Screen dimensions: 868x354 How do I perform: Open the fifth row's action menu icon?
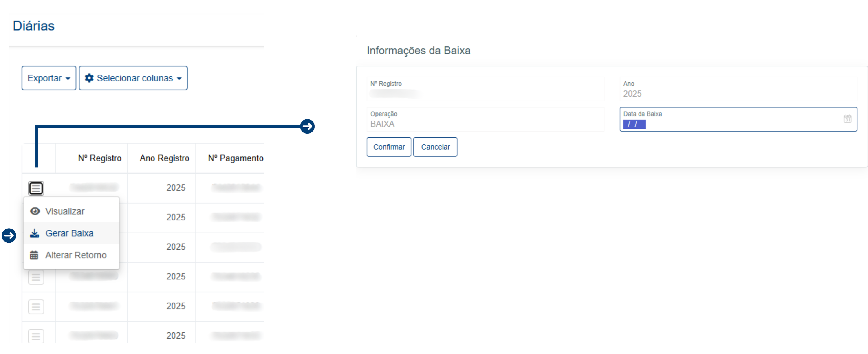pos(36,306)
